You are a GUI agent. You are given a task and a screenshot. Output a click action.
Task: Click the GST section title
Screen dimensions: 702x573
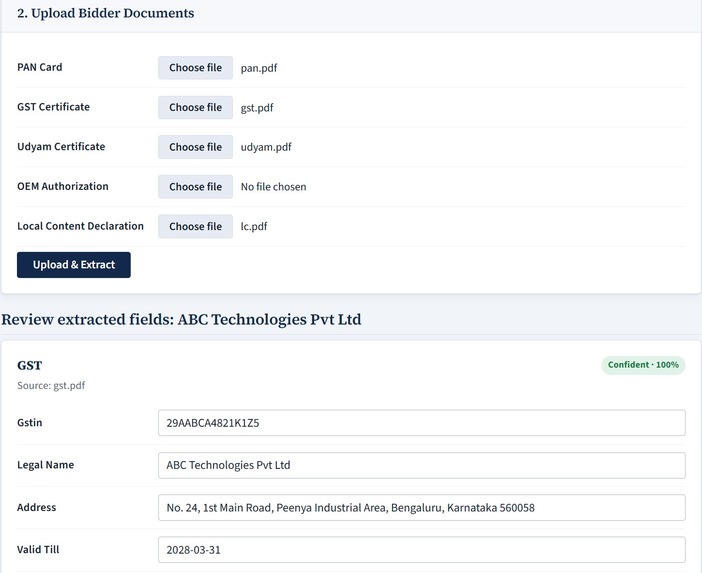click(30, 365)
